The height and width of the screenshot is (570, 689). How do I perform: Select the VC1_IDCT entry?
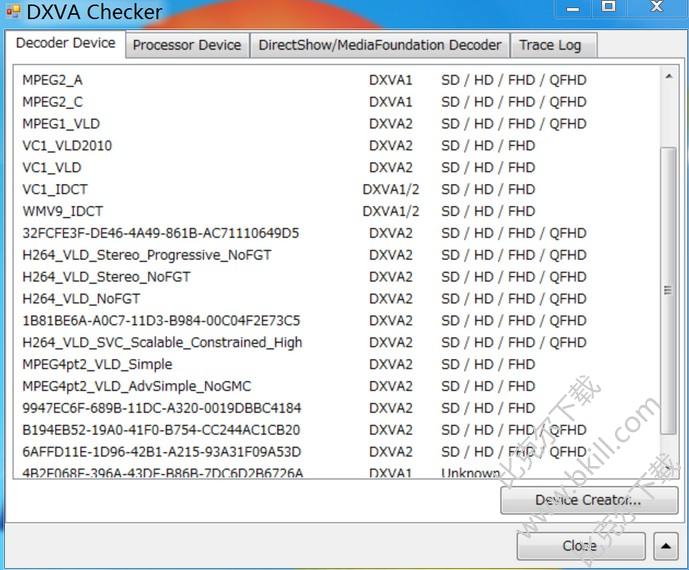pos(337,189)
